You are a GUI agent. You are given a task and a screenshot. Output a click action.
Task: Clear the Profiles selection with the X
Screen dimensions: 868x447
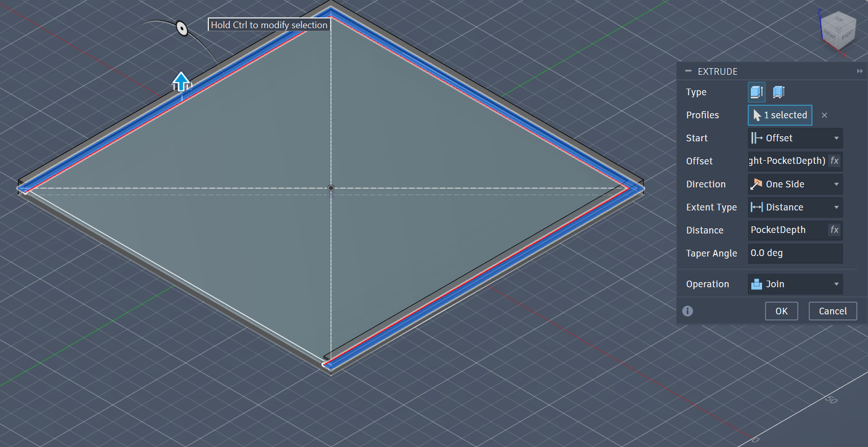click(824, 115)
